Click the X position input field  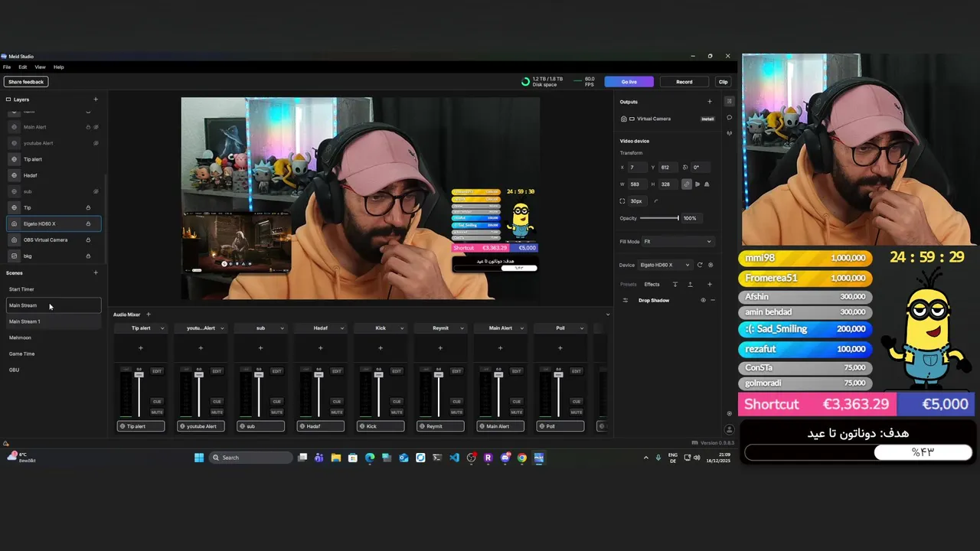click(x=637, y=167)
